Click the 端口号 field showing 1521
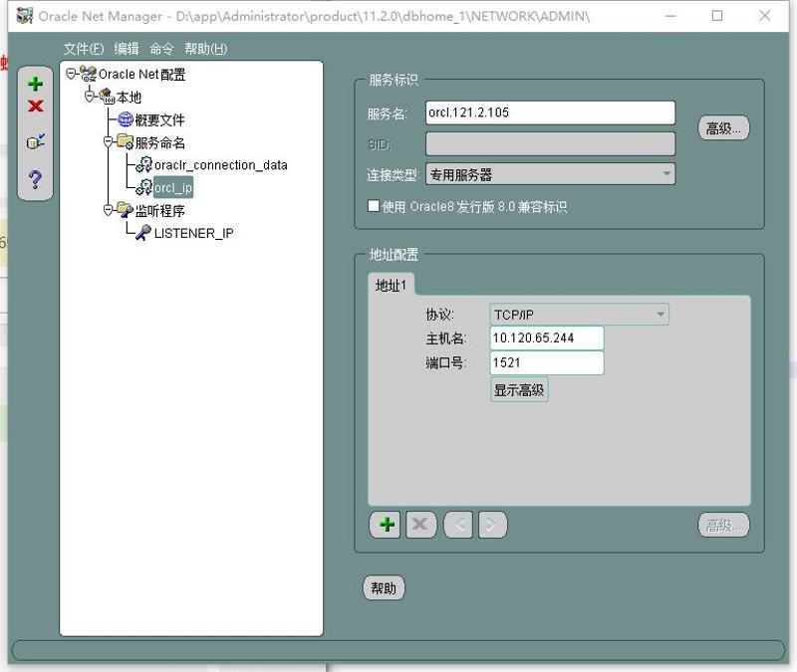The height and width of the screenshot is (672, 797). coord(547,362)
